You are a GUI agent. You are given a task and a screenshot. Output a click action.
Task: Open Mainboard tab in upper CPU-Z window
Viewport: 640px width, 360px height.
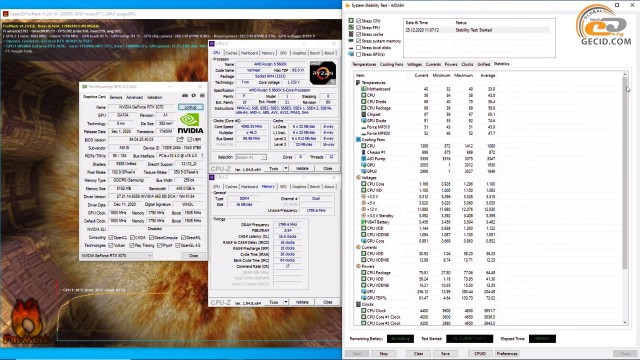(249, 53)
